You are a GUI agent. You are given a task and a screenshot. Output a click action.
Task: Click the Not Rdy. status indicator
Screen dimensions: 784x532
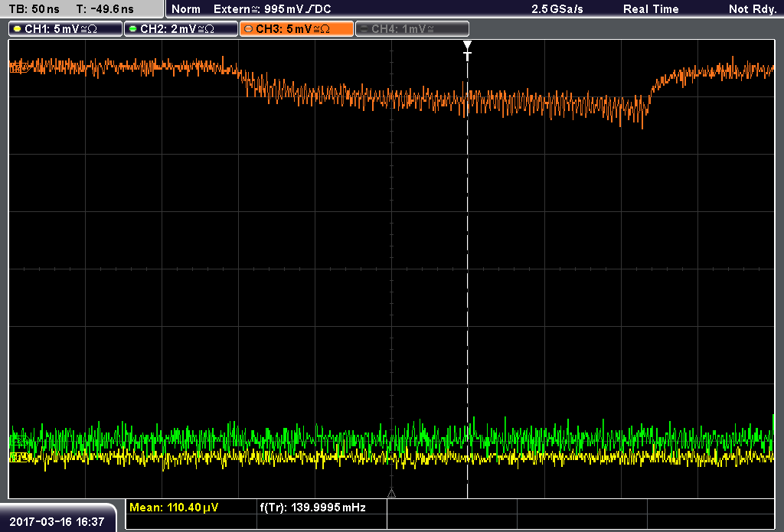(x=753, y=9)
